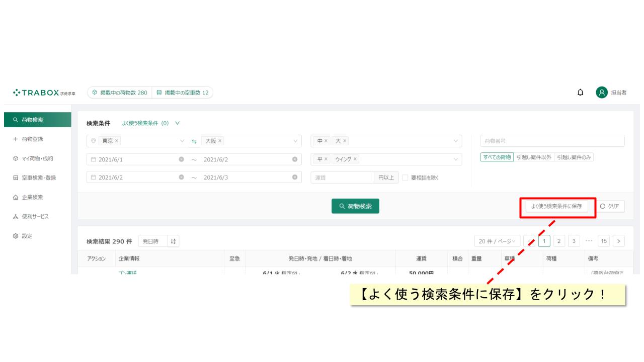Clear the 2021/6/3 end date
Image resolution: width=644 pixels, height=362 pixels.
coord(294,177)
